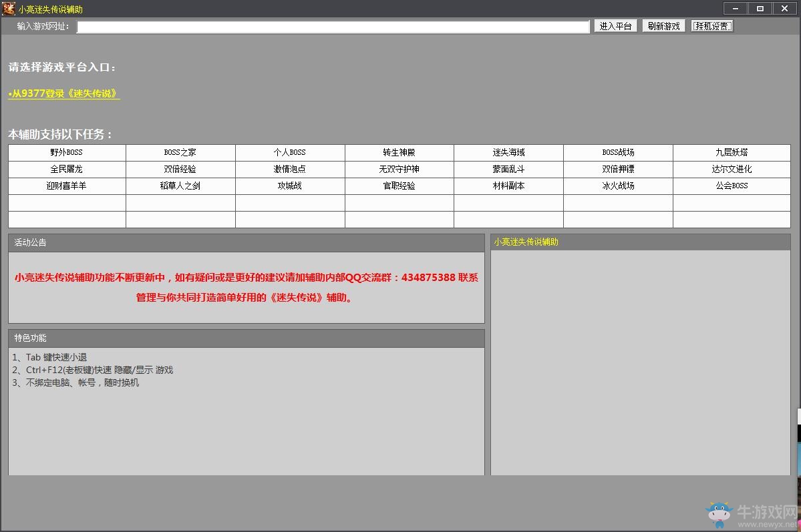Click the 活动公告 panel header
The height and width of the screenshot is (532, 801).
(x=247, y=243)
